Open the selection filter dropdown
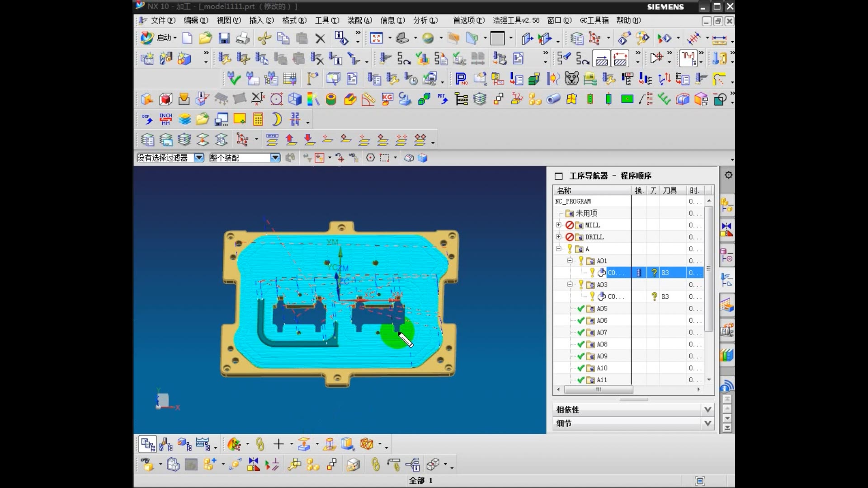The image size is (868, 488). pos(199,158)
